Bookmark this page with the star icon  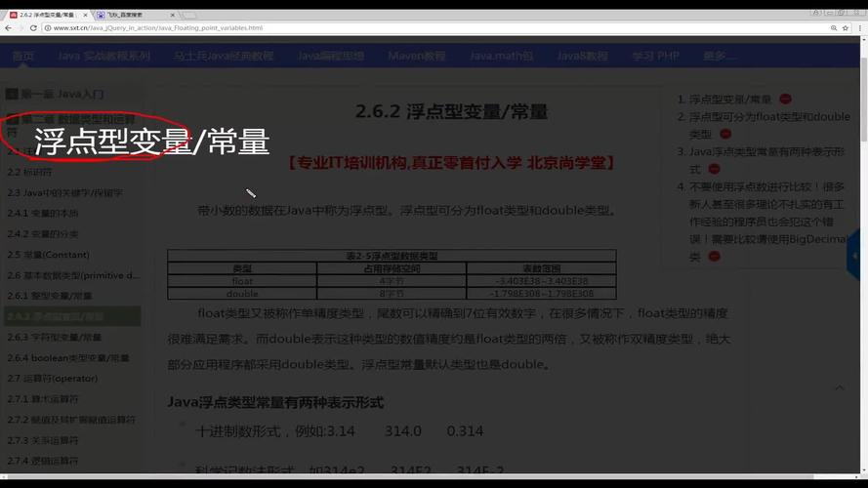846,27
